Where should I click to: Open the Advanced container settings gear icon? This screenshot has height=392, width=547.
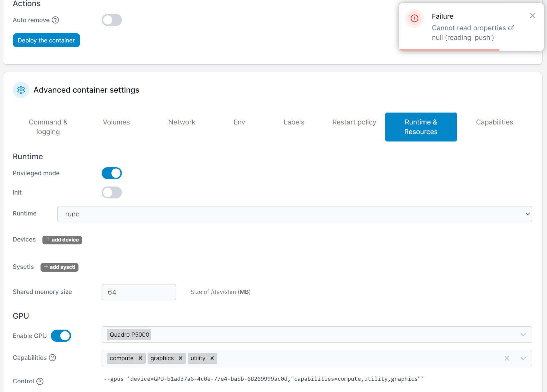(x=21, y=90)
